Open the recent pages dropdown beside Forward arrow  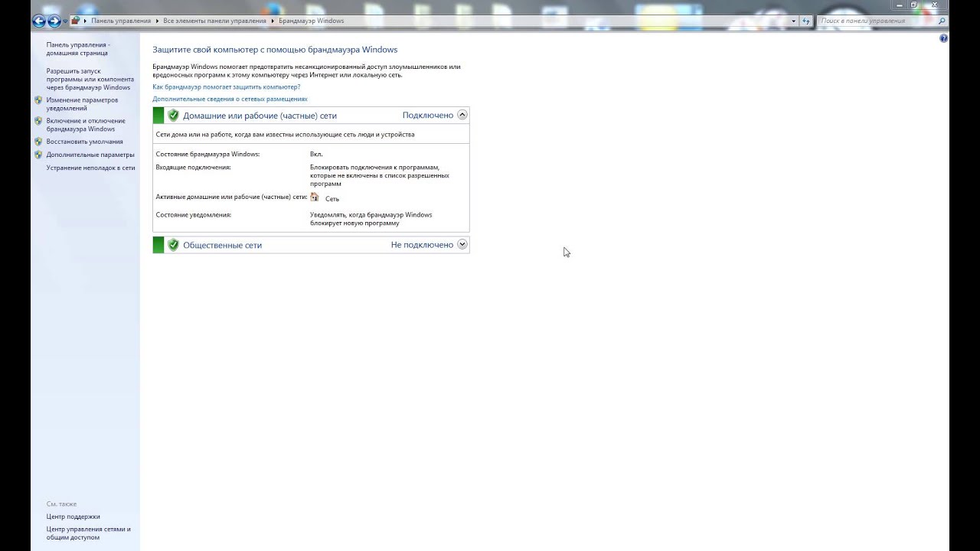click(x=65, y=21)
